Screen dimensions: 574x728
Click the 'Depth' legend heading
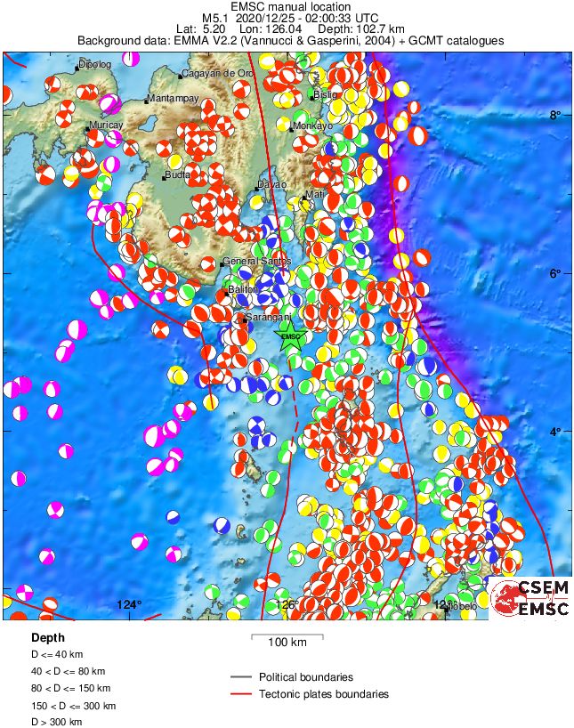[48, 638]
